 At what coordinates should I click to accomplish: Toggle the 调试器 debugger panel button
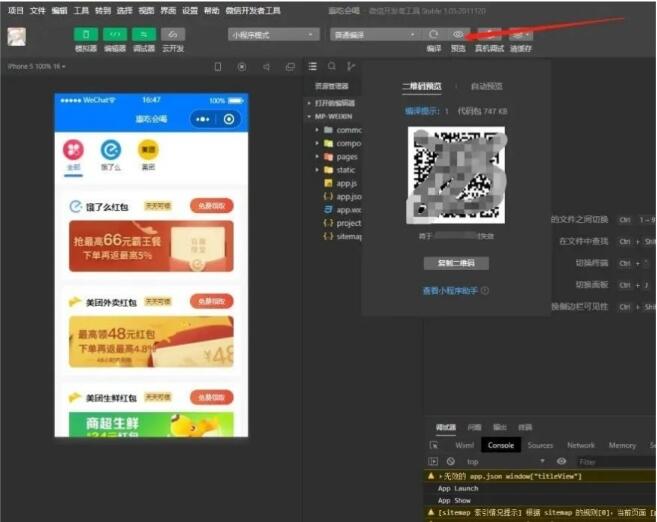(144, 35)
